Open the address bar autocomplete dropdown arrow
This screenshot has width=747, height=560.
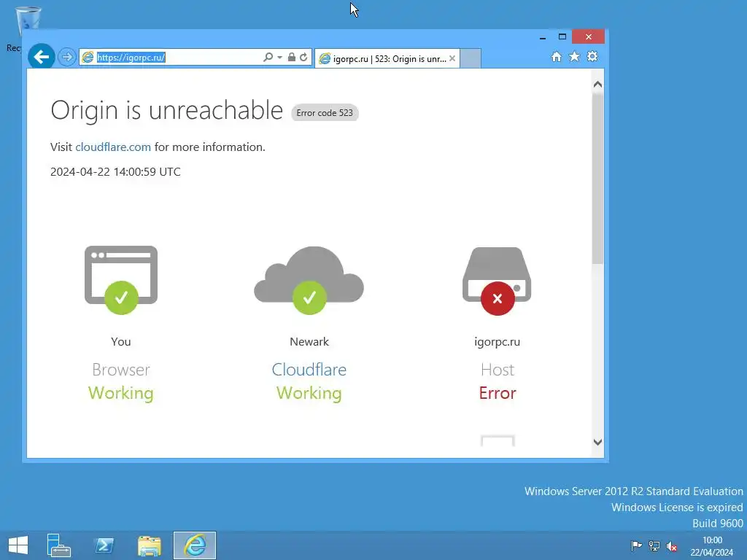click(x=279, y=57)
